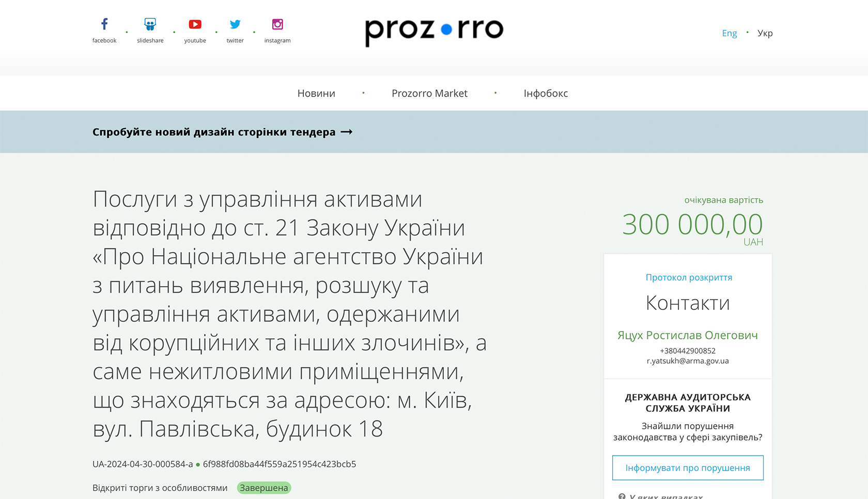The height and width of the screenshot is (499, 868).
Task: Open the Facebook social link icon
Action: coord(104,24)
